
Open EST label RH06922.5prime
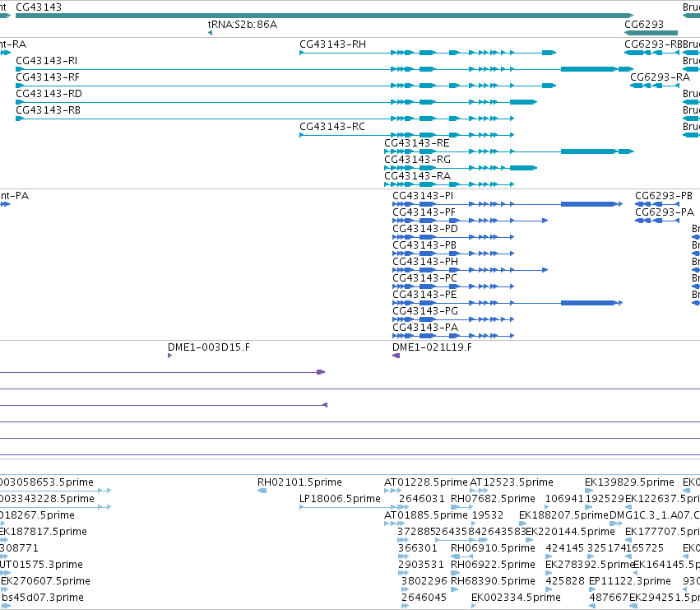(x=493, y=565)
